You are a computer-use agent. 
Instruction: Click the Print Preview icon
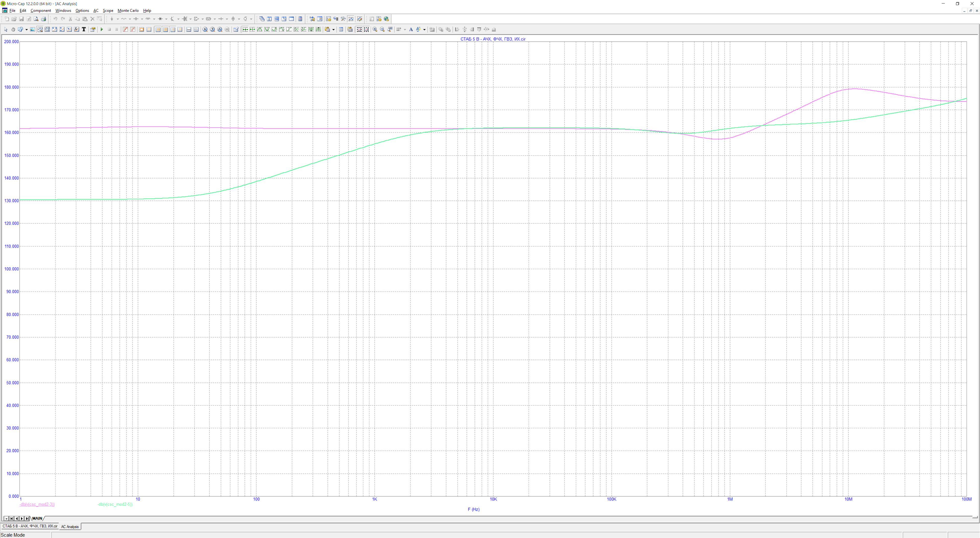pyautogui.click(x=36, y=19)
